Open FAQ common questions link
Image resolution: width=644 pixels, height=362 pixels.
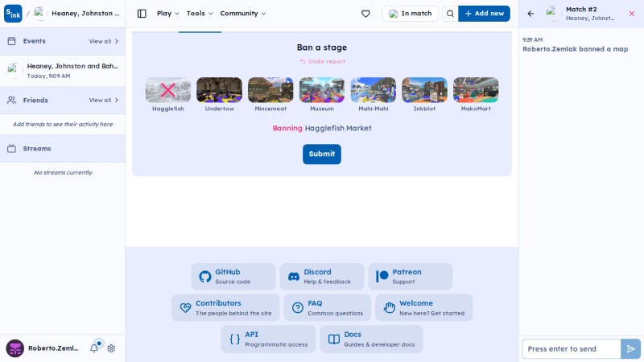coord(328,308)
